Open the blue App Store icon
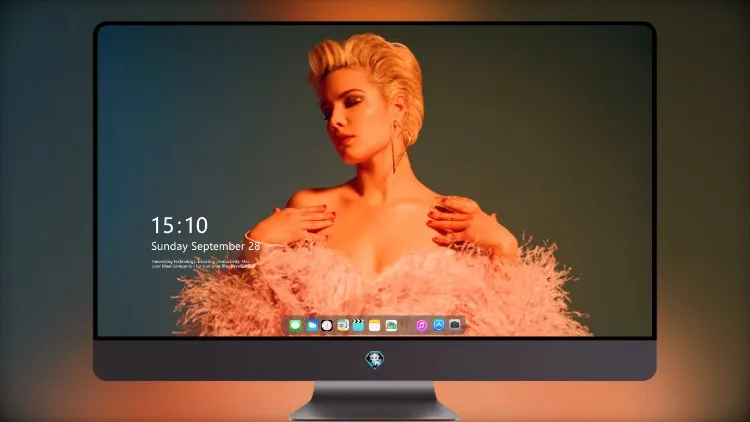This screenshot has width=750, height=422. [x=439, y=325]
